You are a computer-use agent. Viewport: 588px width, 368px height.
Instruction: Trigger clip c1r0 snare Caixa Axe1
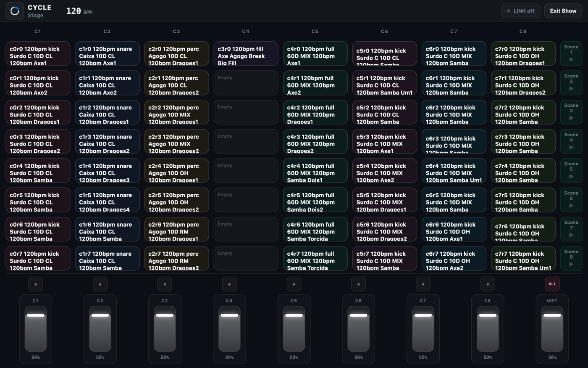[107, 53]
